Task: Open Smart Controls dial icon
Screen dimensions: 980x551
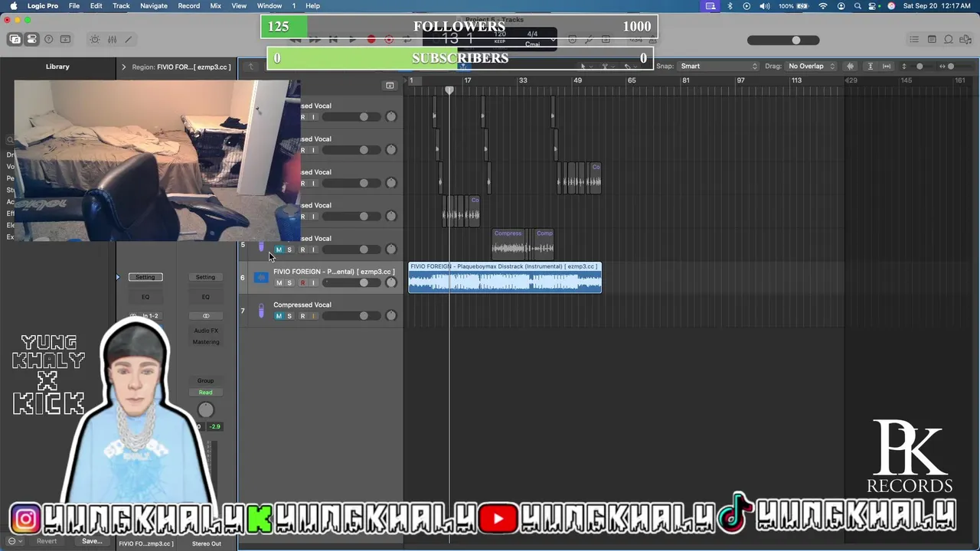Action: 95,39
